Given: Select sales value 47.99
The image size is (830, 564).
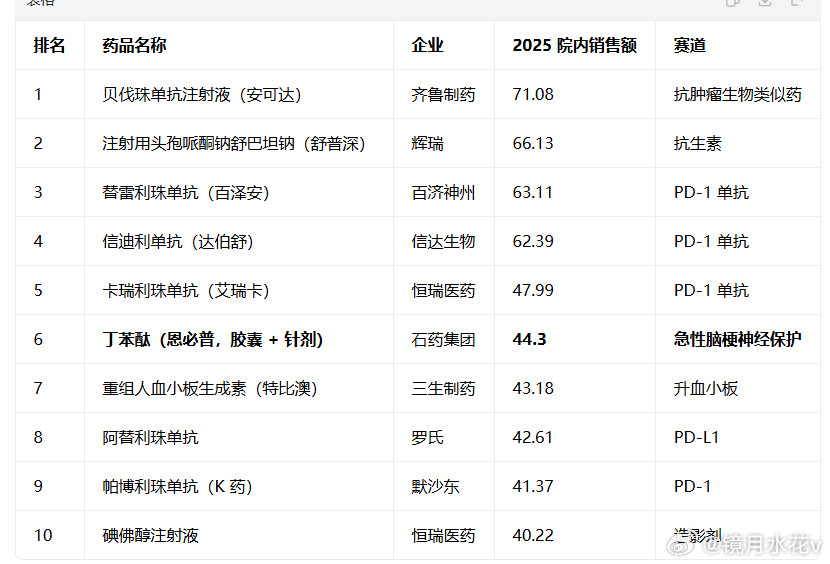Looking at the screenshot, I should coord(533,291).
